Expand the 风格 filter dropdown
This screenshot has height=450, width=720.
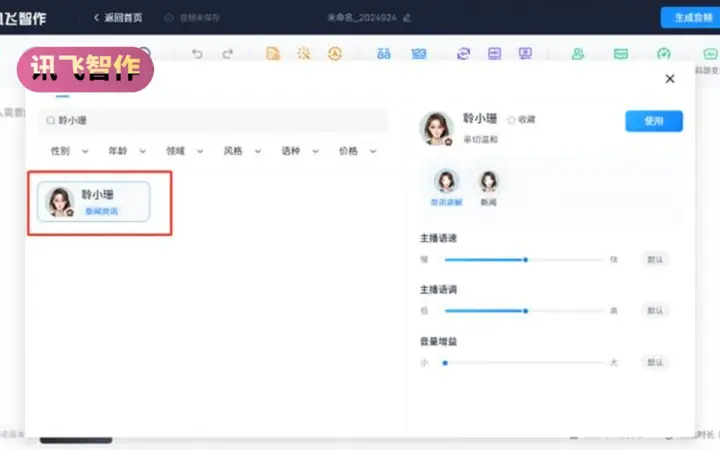pos(242,151)
